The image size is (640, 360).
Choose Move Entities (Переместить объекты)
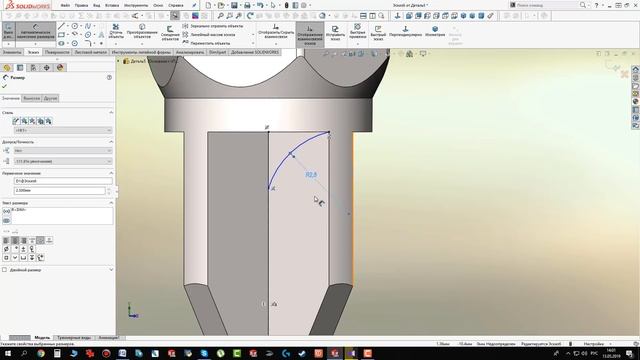point(206,43)
